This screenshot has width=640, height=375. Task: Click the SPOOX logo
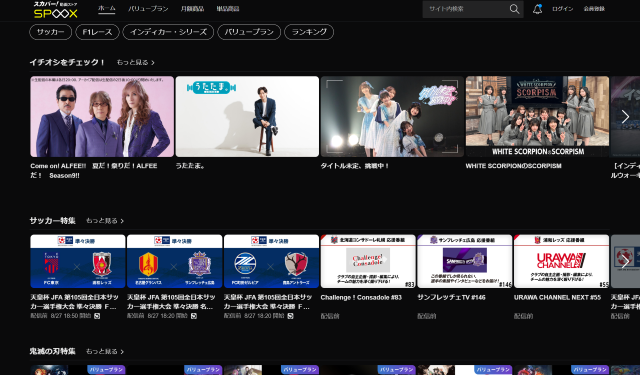pyautogui.click(x=56, y=9)
